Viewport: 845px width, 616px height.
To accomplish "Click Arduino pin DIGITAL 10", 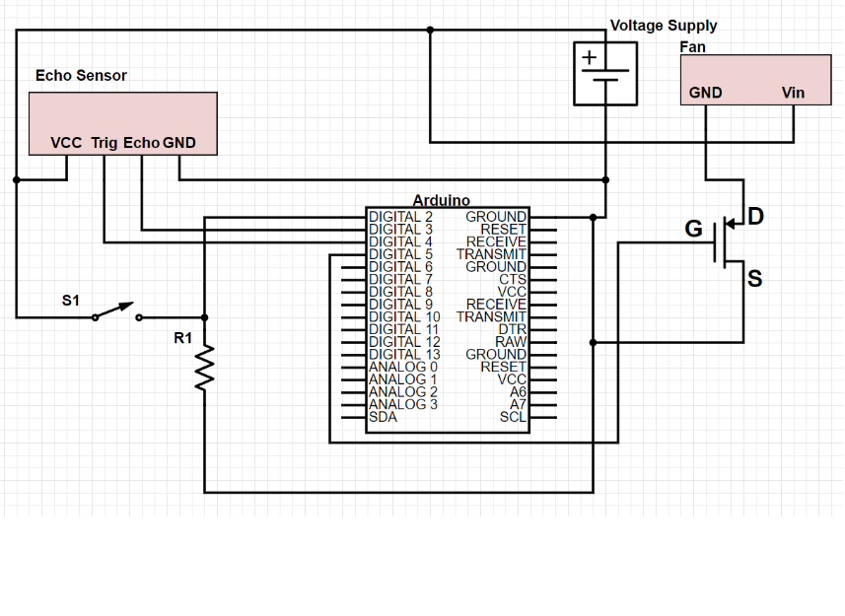I will click(x=404, y=317).
